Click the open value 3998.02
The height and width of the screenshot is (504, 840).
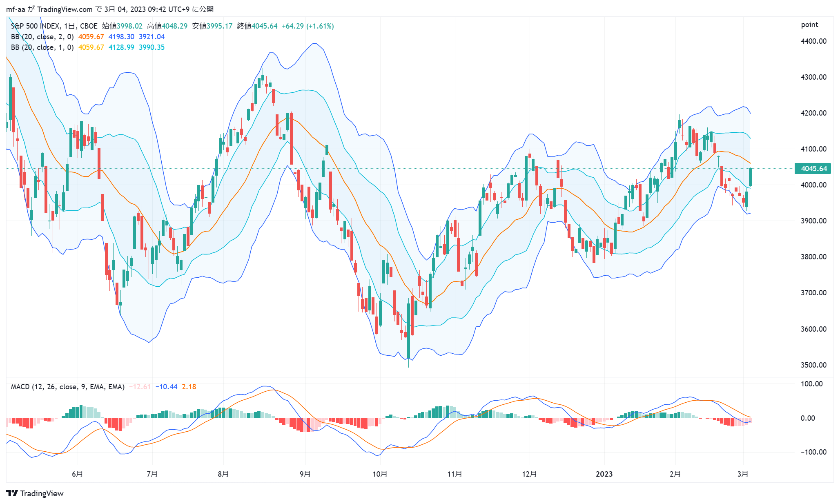(x=130, y=26)
